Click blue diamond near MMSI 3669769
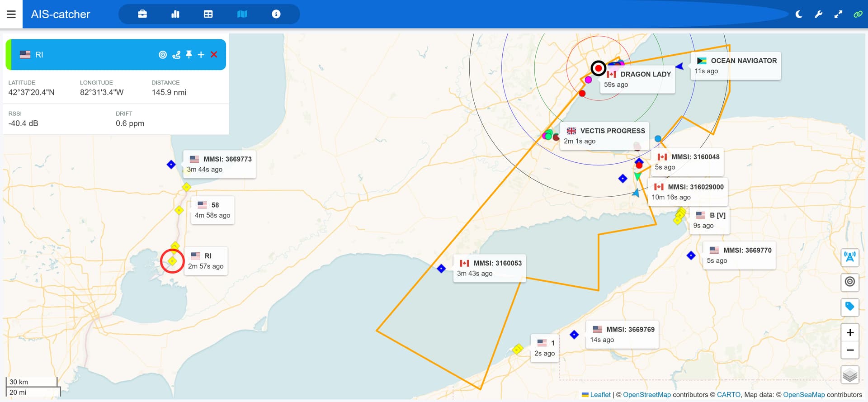This screenshot has width=868, height=402. (574, 335)
